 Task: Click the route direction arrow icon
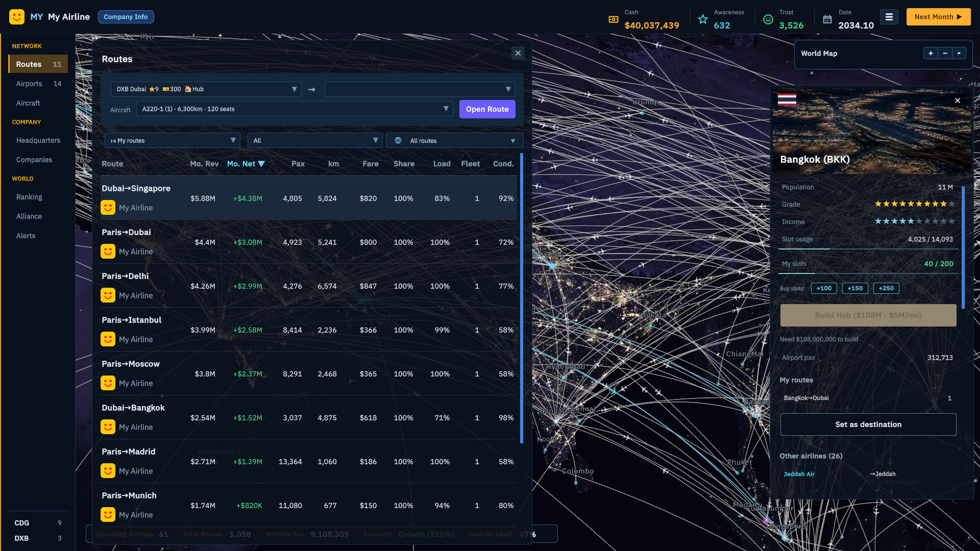pyautogui.click(x=312, y=89)
